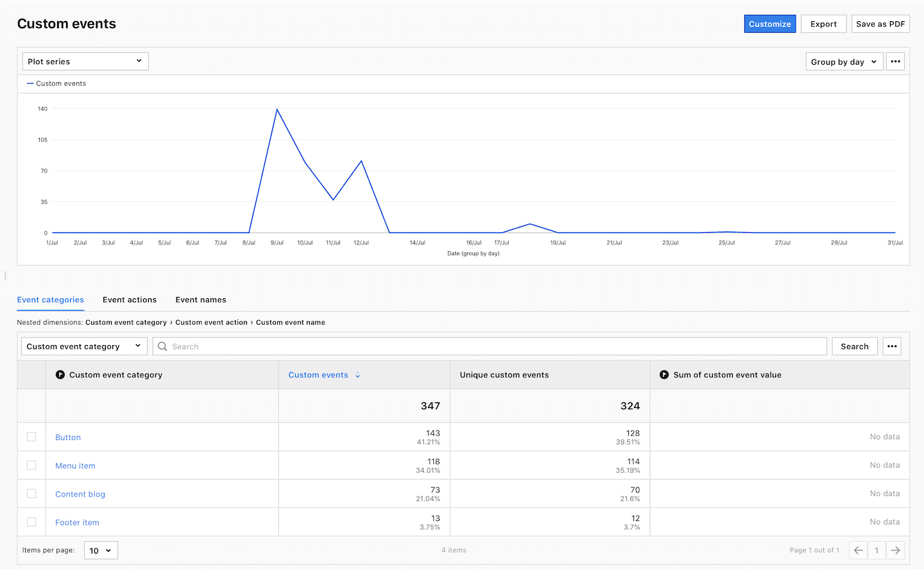Screen dimensions: 924x569
Task: Open the Custom event category dimension dropdown
Action: 84,346
